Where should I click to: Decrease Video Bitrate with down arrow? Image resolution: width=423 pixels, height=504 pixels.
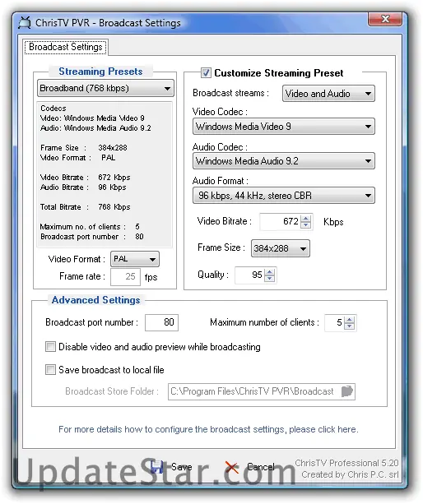(306, 225)
